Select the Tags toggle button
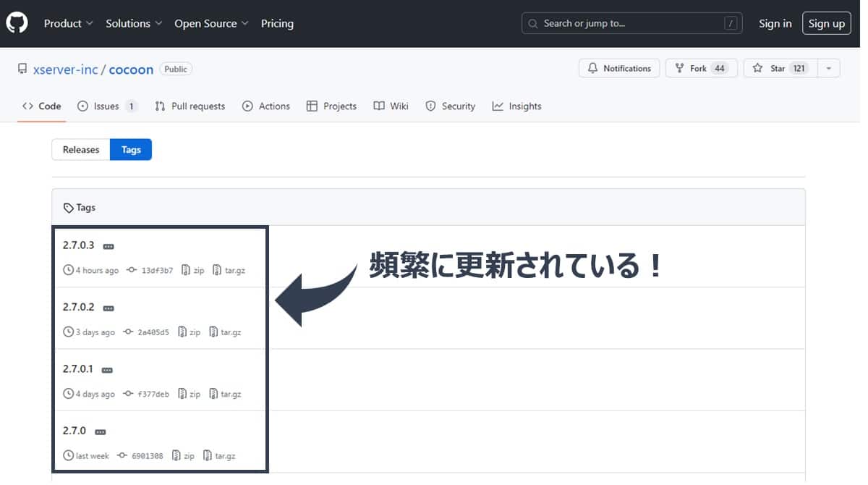The height and width of the screenshot is (485, 868). (131, 150)
